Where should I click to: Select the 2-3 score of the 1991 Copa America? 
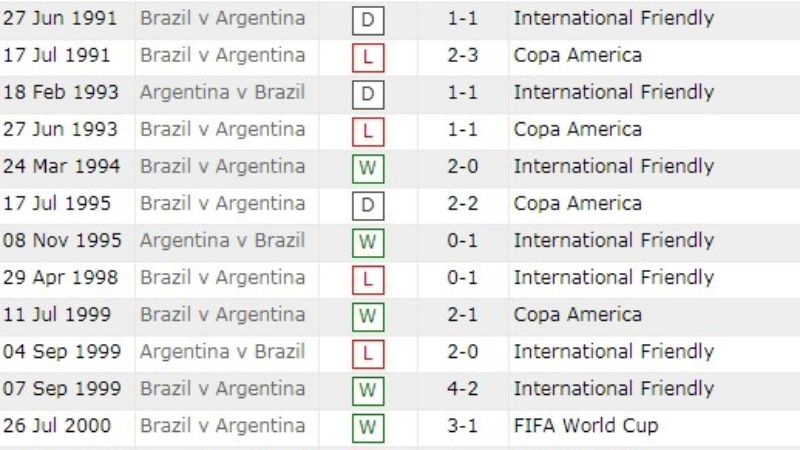[462, 55]
